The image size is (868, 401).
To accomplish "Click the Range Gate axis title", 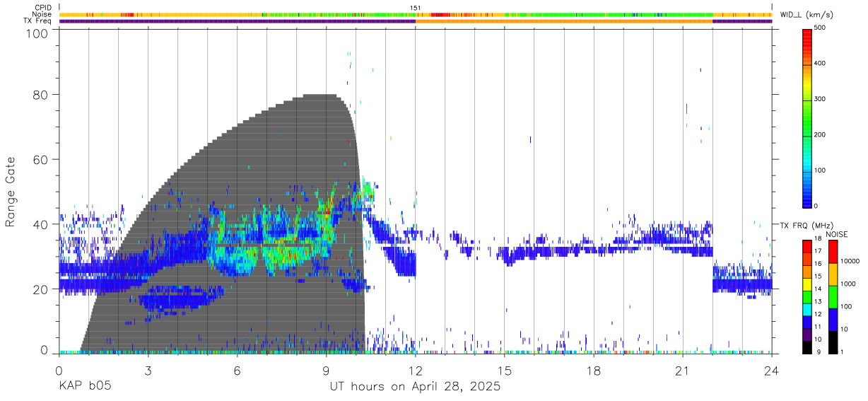I will 11,192.
